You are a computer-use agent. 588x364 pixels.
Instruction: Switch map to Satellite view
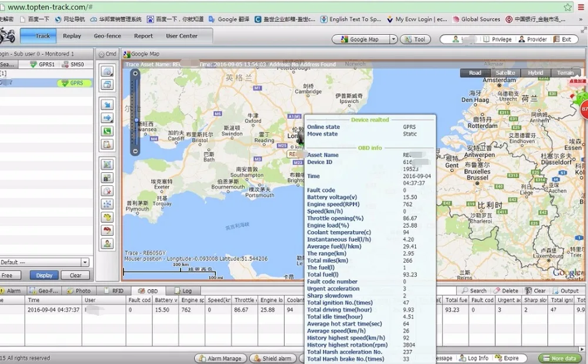pyautogui.click(x=505, y=73)
